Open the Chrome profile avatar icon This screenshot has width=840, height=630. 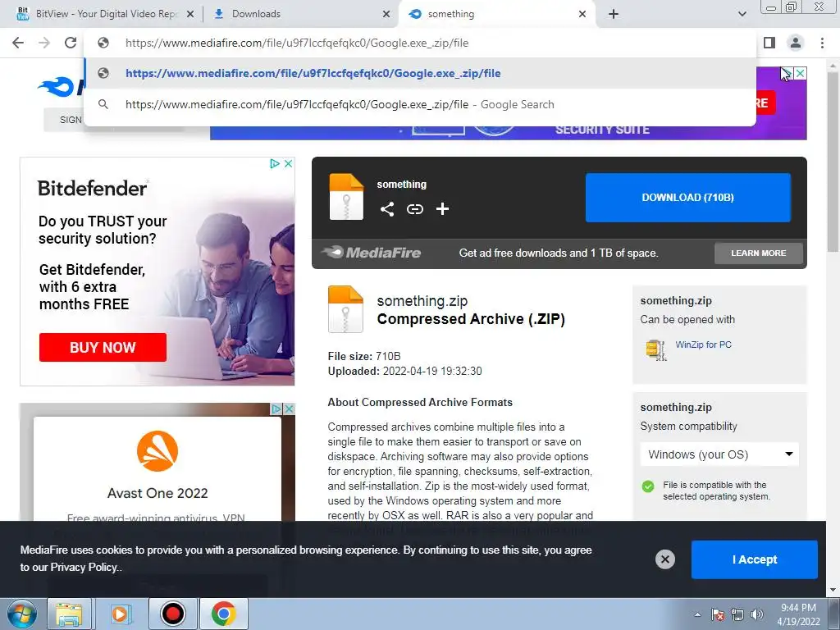point(796,43)
